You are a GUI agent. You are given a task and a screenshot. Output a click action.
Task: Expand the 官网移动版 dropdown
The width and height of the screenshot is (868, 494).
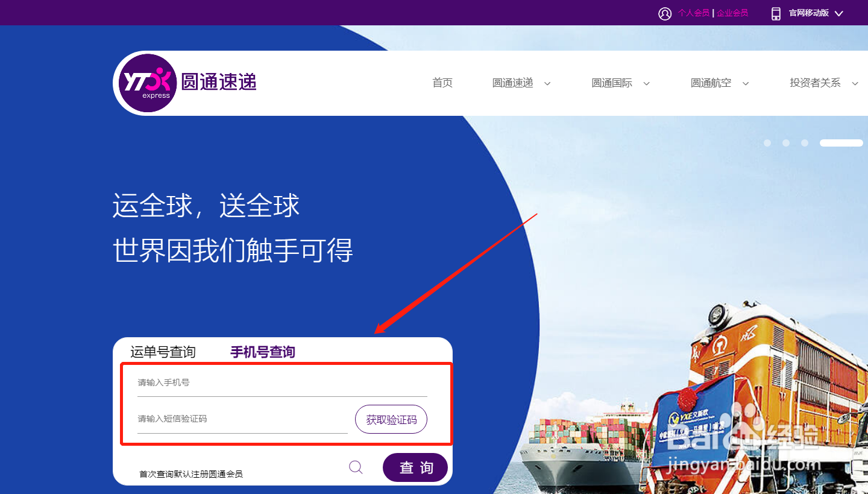coord(816,13)
